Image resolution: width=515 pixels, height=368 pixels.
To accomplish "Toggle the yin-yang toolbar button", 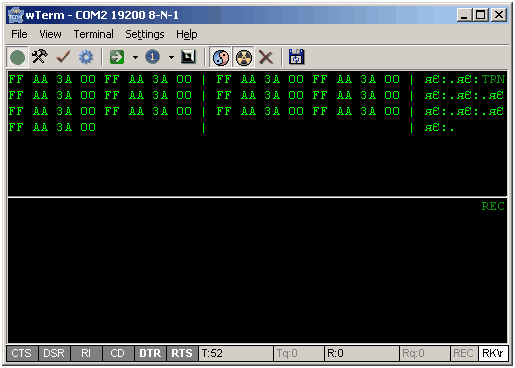I will (x=221, y=57).
